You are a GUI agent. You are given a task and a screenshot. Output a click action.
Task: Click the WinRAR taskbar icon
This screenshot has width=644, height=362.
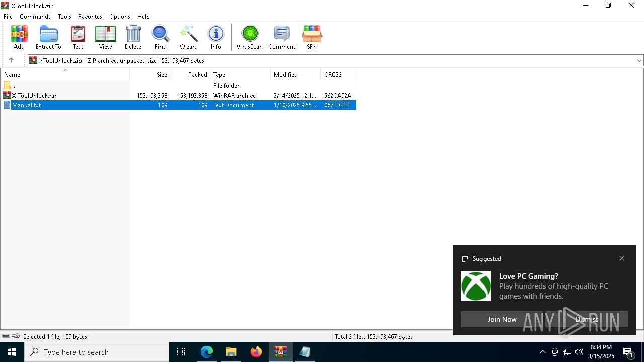(x=281, y=352)
